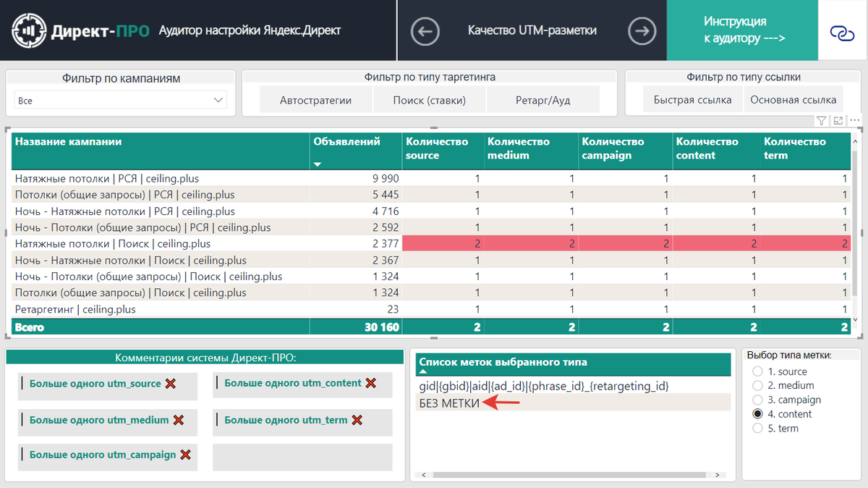The image size is (868, 488).
Task: Sort by Количество content column header
Action: [716, 151]
